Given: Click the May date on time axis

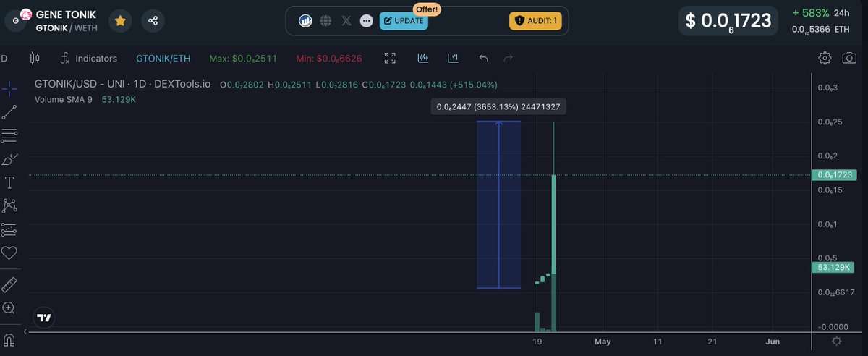Looking at the screenshot, I should [x=603, y=342].
